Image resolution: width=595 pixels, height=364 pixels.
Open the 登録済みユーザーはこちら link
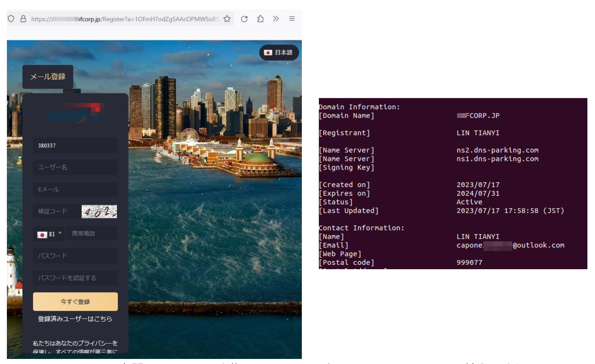[75, 319]
